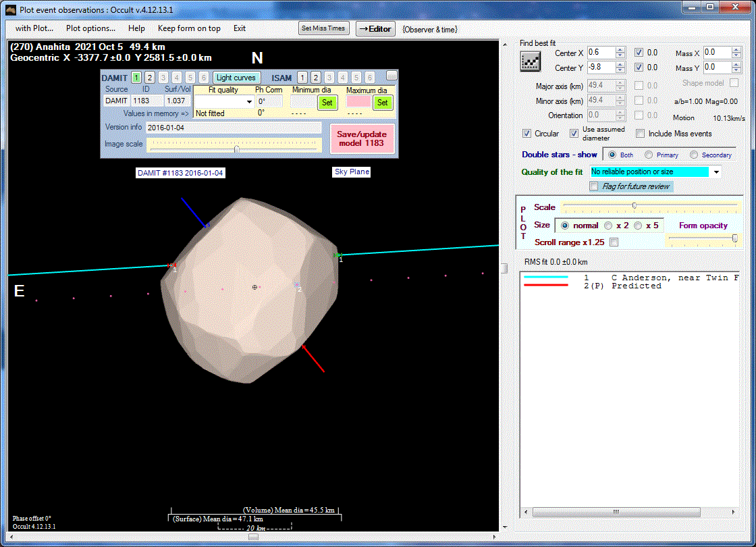The image size is (756, 547).
Task: Select ISAM model number 2
Action: tap(316, 78)
